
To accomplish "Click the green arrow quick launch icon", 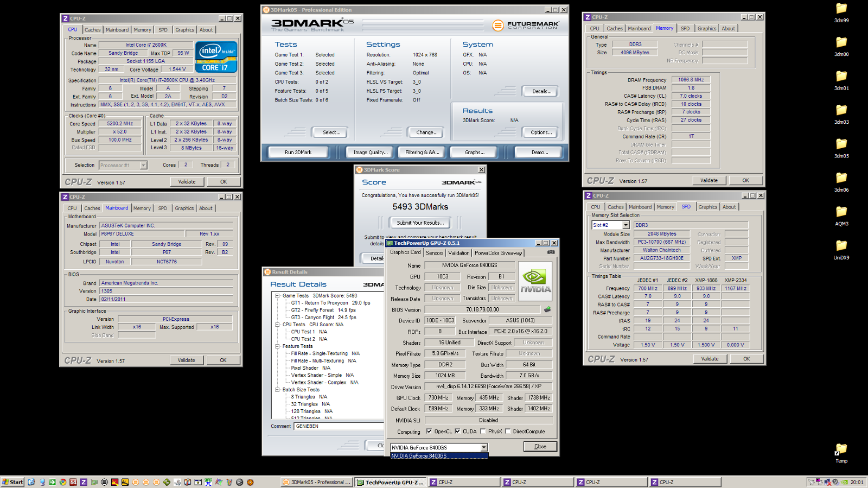I will pyautogui.click(x=53, y=482).
